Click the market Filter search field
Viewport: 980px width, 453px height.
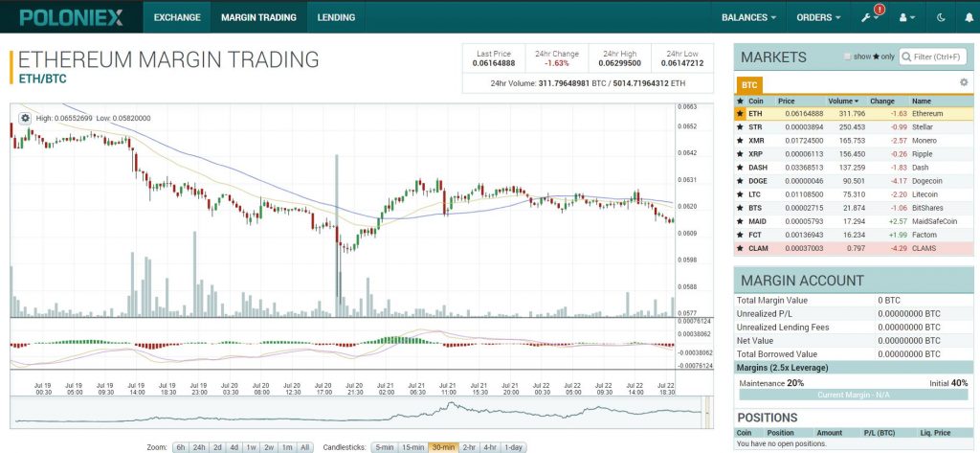pyautogui.click(x=935, y=57)
